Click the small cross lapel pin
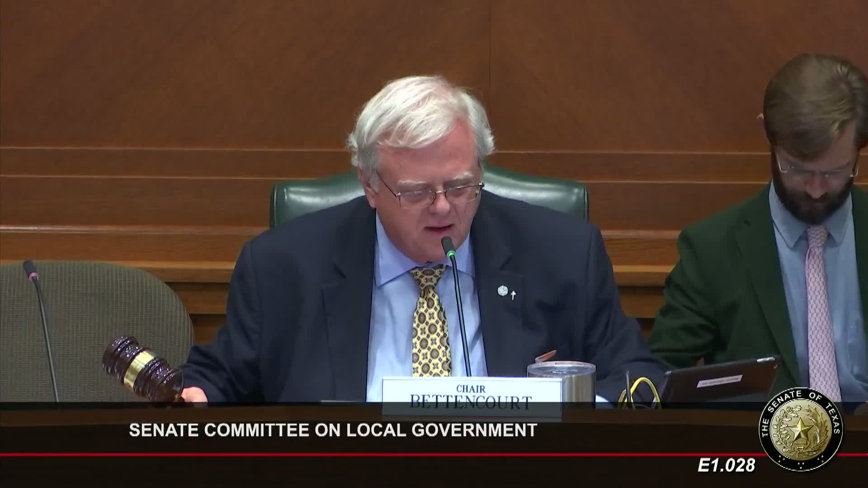This screenshot has height=488, width=868. [x=514, y=296]
